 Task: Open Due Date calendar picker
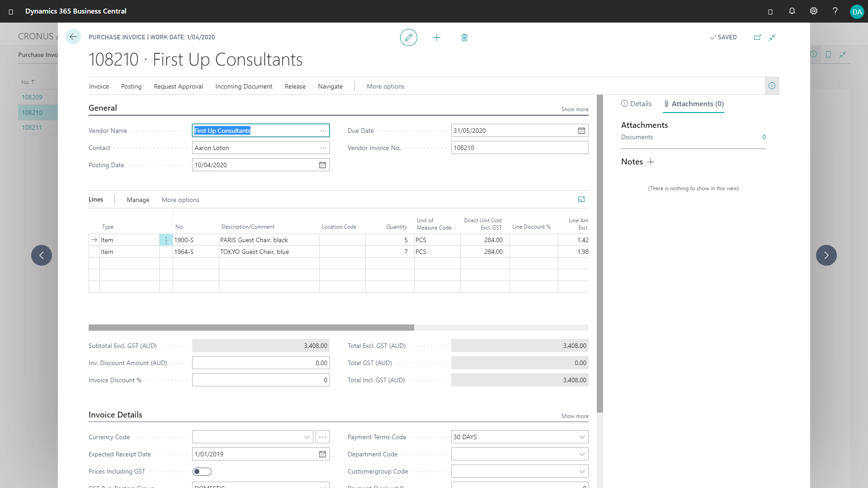click(581, 131)
